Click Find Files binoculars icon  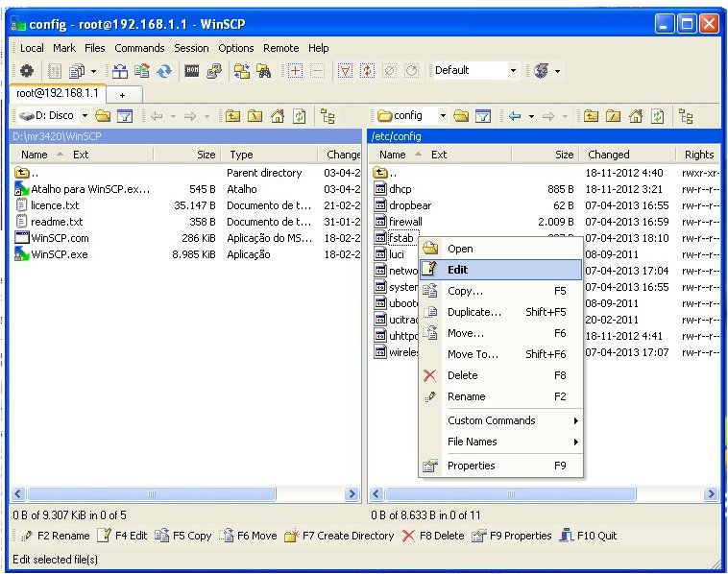point(263,71)
